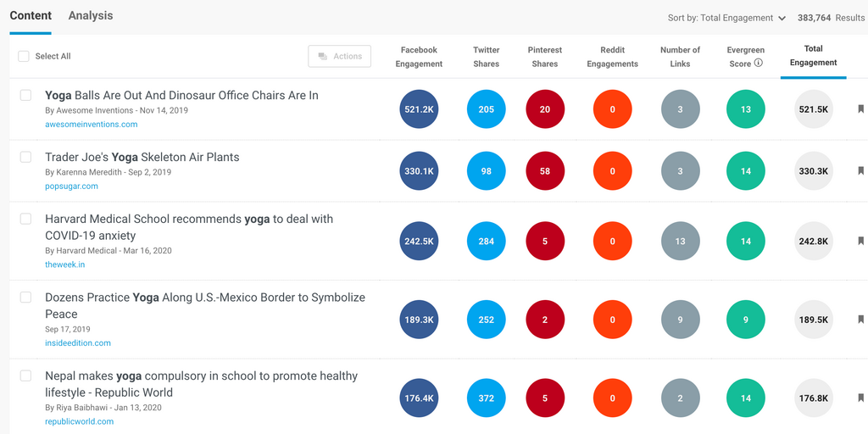Click the red 58 Pinterest shares circle
This screenshot has height=434, width=868.
pos(545,171)
